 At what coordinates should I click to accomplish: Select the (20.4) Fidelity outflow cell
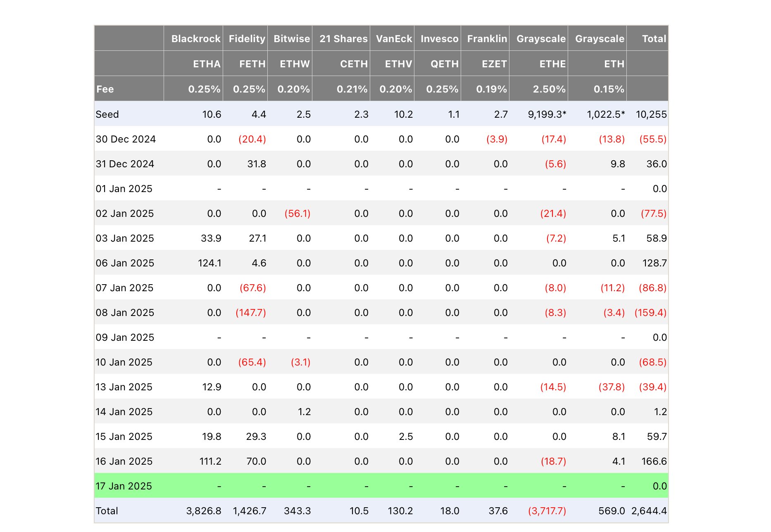click(x=252, y=139)
